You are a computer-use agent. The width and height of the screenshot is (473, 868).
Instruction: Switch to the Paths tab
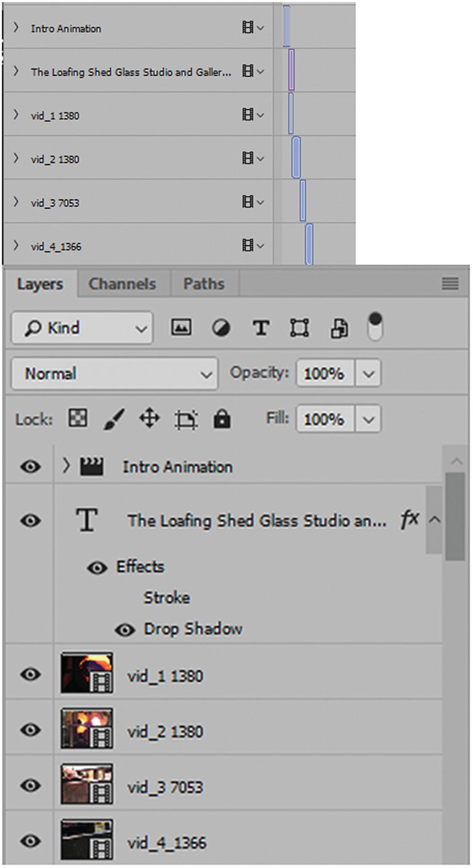pos(204,284)
